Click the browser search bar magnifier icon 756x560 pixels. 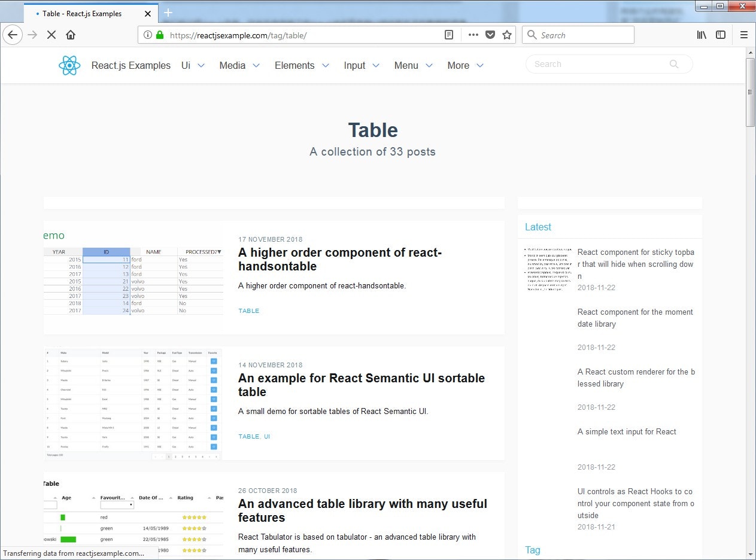click(532, 35)
